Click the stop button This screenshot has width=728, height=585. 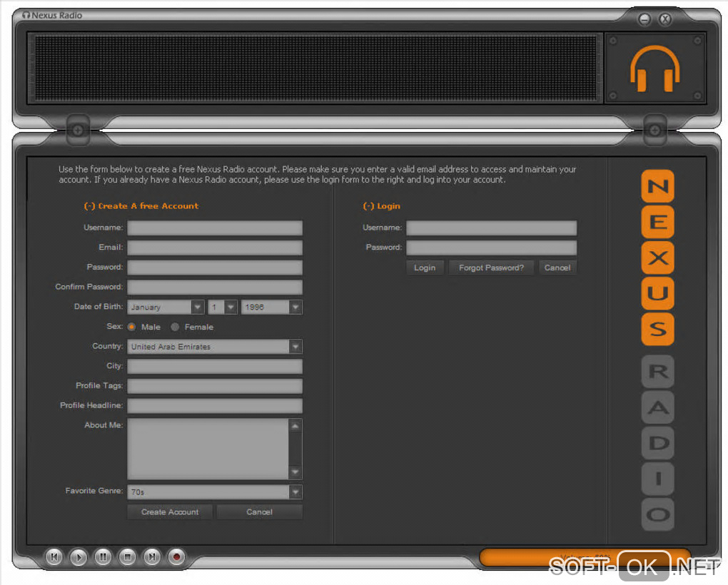tap(128, 556)
